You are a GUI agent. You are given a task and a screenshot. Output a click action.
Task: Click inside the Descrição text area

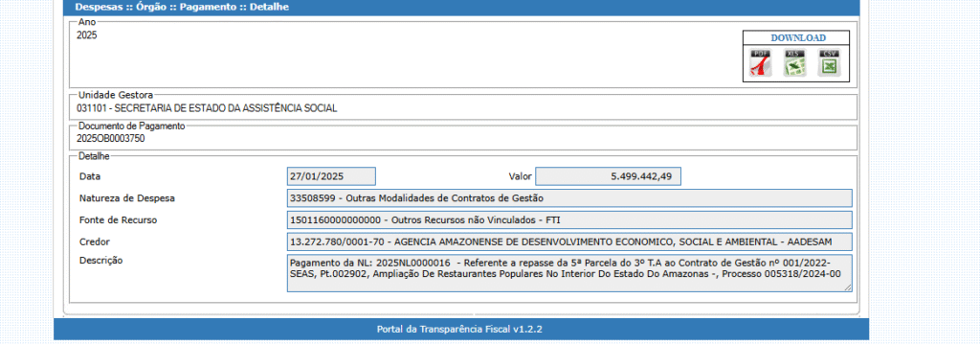point(569,273)
